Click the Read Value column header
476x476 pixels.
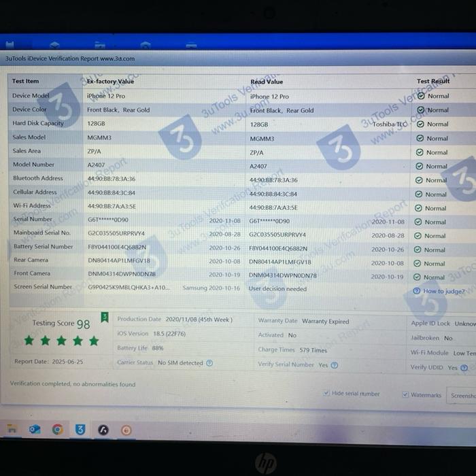(267, 82)
